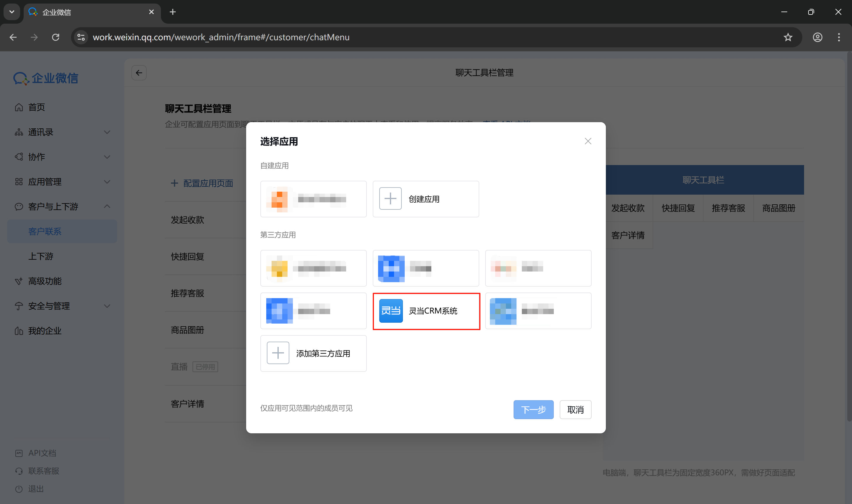Click the 下一步 button
This screenshot has width=852, height=504.
[533, 410]
